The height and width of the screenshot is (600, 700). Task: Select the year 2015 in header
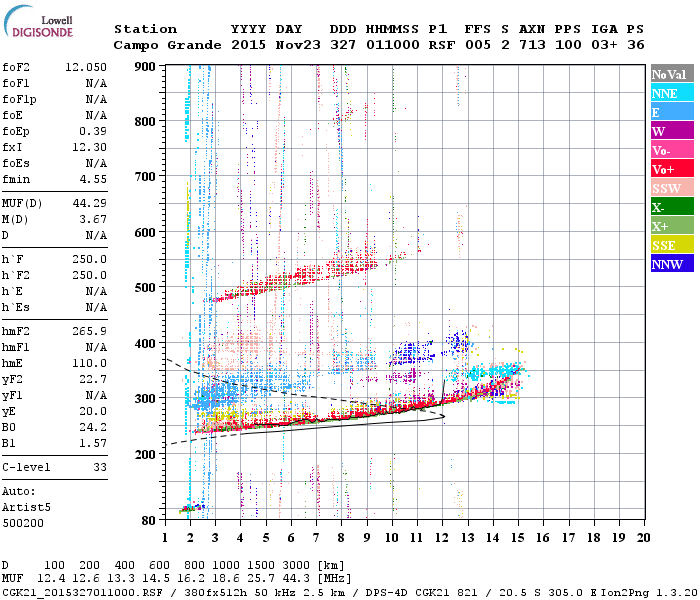coord(248,45)
